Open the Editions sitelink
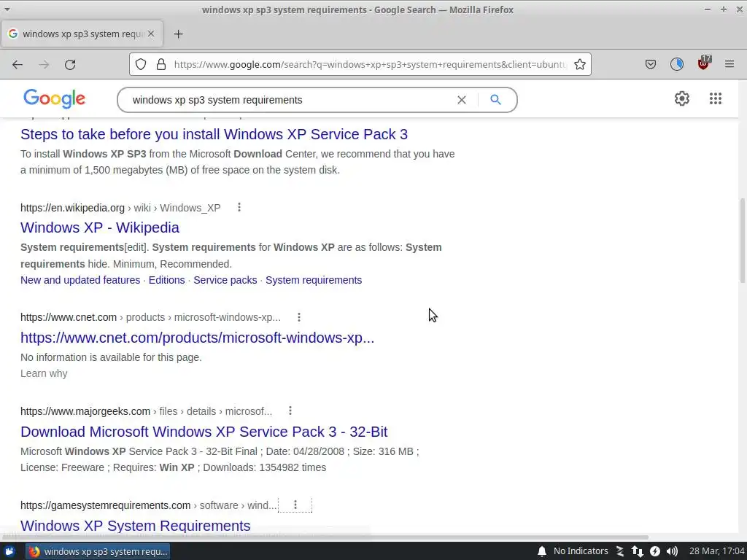The height and width of the screenshot is (560, 747). 167,280
